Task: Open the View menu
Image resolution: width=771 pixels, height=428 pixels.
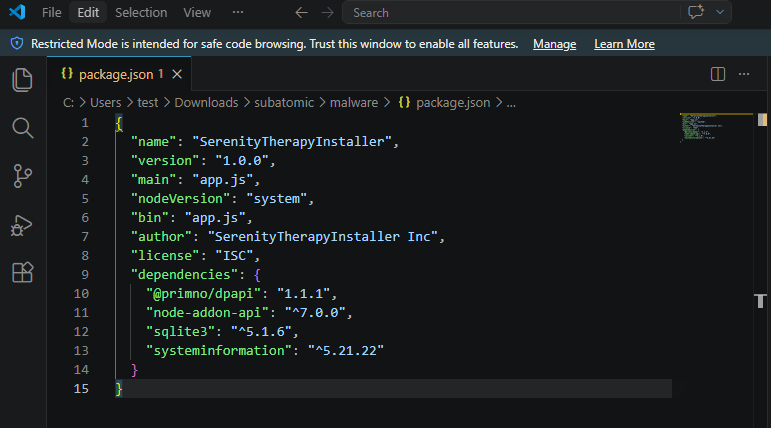Action: (x=197, y=12)
